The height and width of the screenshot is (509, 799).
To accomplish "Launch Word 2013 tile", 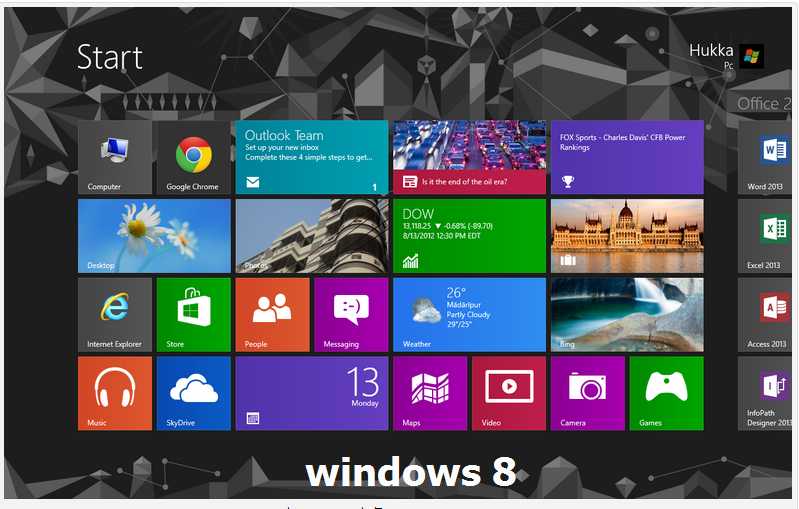I will click(765, 157).
